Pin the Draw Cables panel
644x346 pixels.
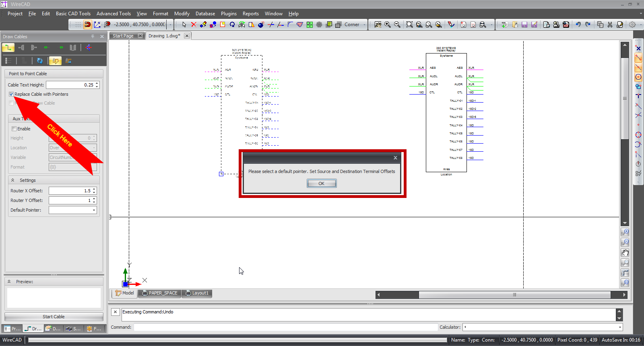click(x=93, y=37)
